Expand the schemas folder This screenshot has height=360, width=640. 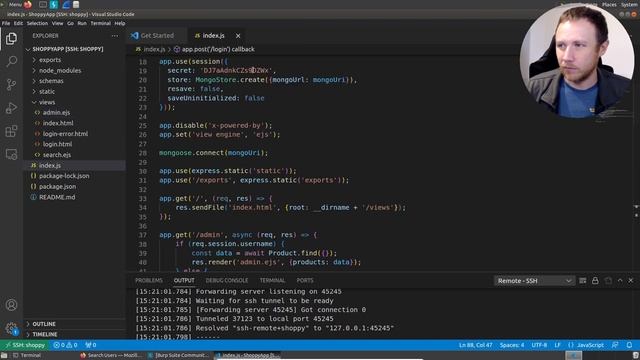point(51,81)
